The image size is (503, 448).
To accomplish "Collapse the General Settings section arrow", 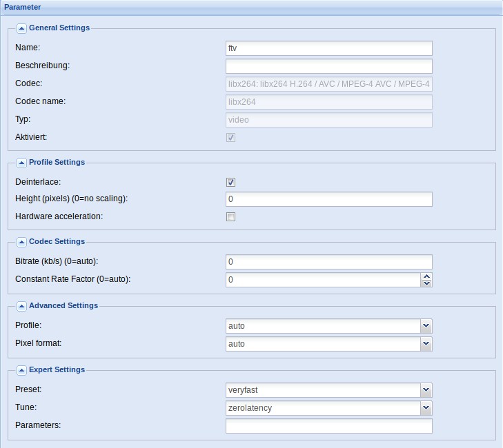I will (21, 28).
